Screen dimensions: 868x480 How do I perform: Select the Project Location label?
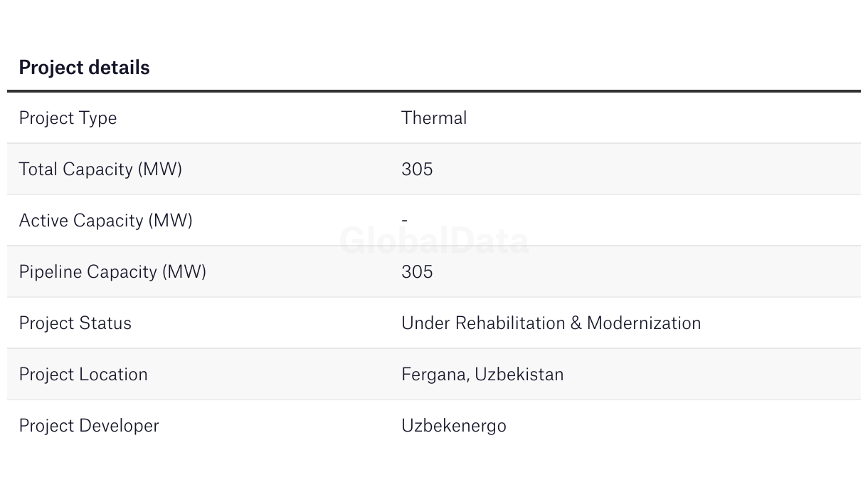tap(83, 375)
